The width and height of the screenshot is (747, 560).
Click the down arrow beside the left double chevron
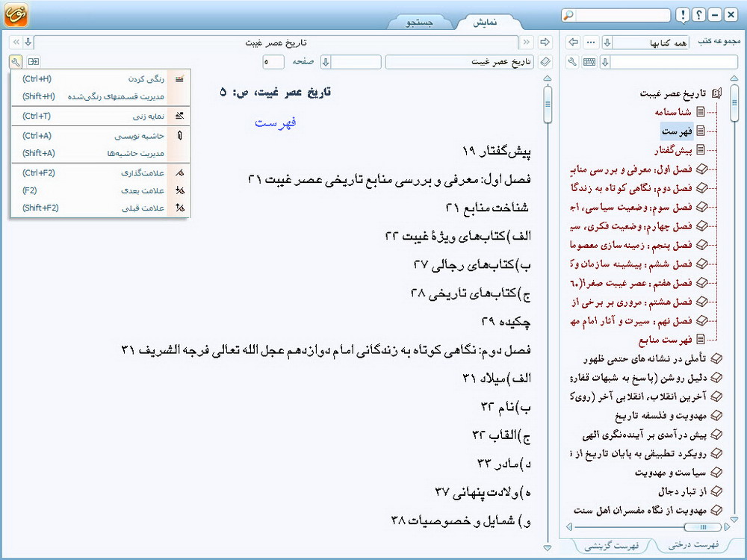click(x=28, y=43)
